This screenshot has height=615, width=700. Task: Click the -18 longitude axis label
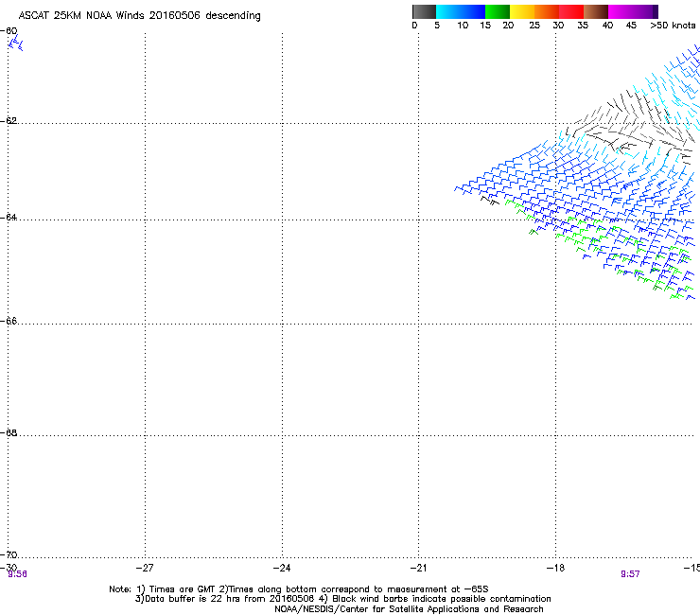point(555,568)
